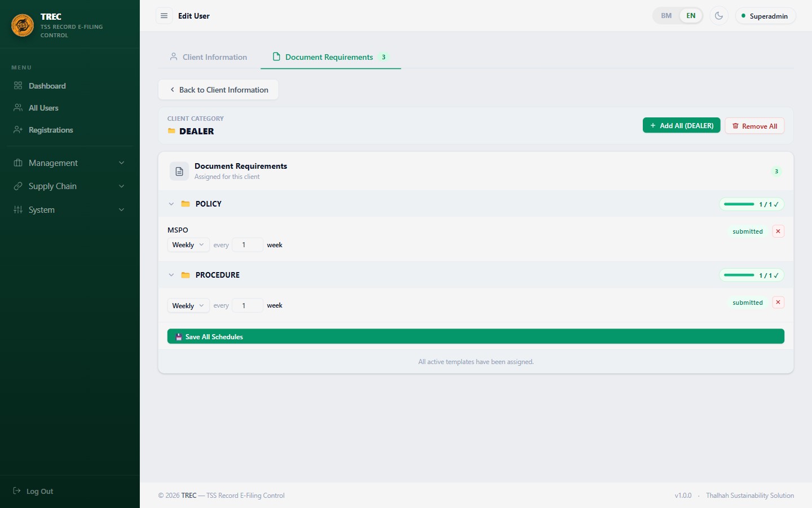This screenshot has width=812, height=508.
Task: Switch language to BM
Action: (x=667, y=16)
